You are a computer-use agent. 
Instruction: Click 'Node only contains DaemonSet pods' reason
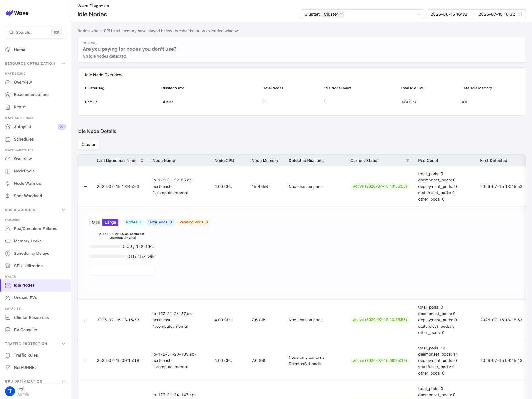(x=307, y=361)
